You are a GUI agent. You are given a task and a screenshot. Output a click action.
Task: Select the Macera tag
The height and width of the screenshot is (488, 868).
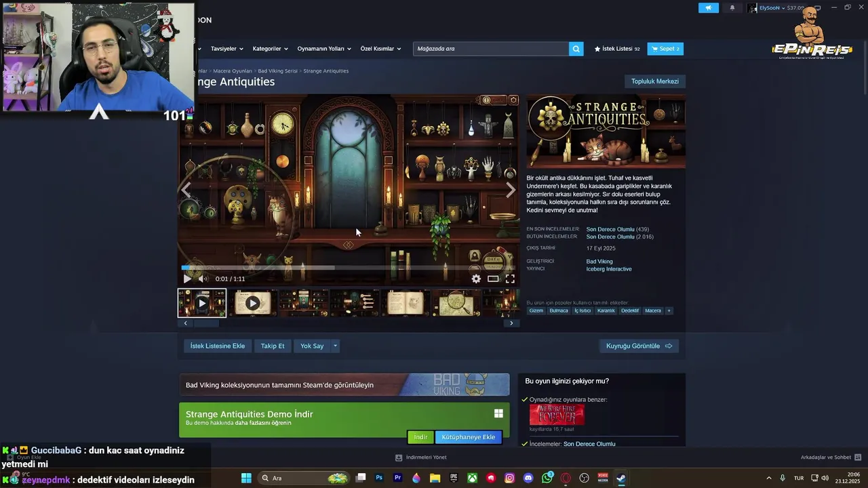click(653, 310)
